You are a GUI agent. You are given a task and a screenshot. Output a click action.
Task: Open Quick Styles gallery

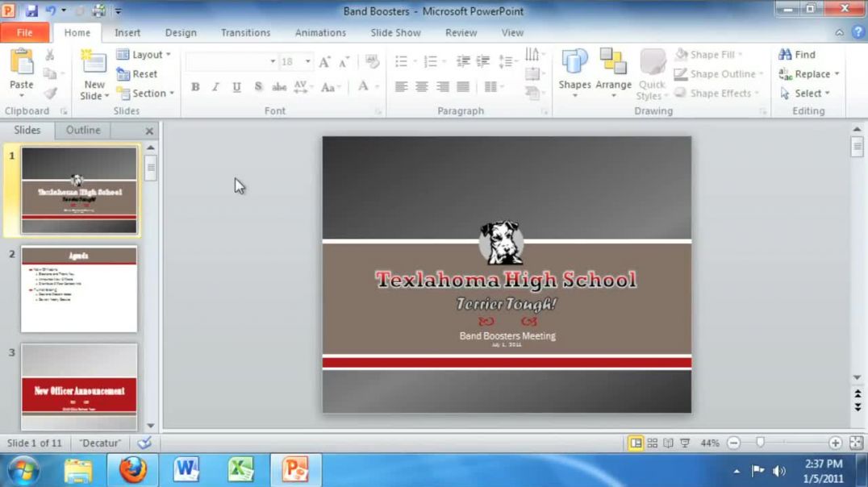pyautogui.click(x=652, y=75)
